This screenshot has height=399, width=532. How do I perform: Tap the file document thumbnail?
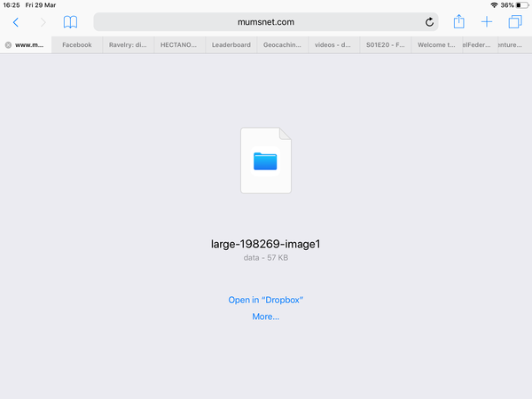[x=266, y=160]
